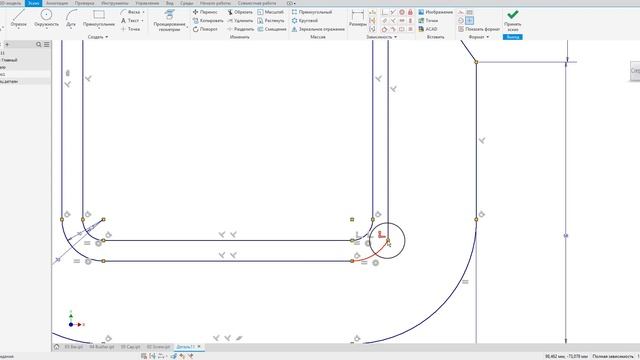Switch to the Проверка ribbon tab
The image size is (640, 360).
click(84, 3)
